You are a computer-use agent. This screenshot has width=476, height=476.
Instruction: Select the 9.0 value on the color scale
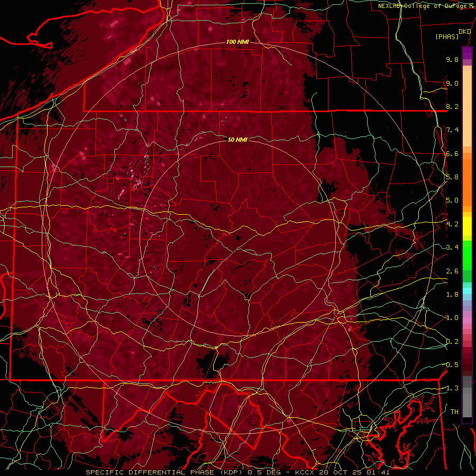tap(452, 83)
